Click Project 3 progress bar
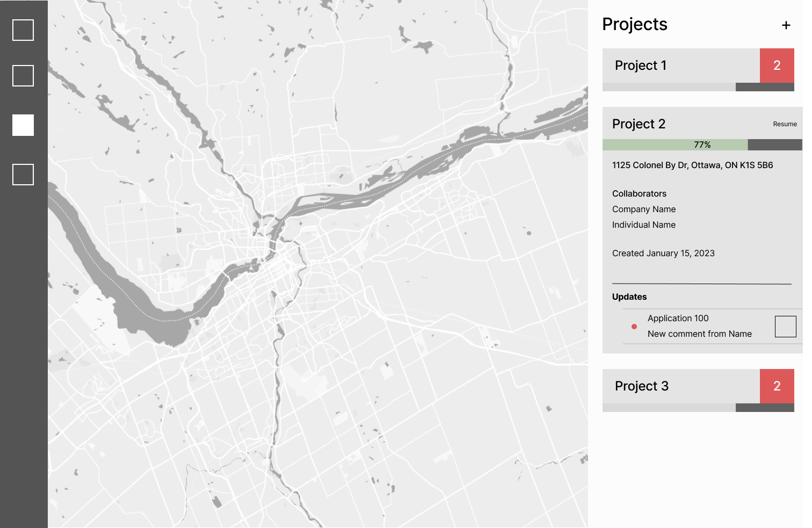The width and height of the screenshot is (812, 528). coord(698,408)
